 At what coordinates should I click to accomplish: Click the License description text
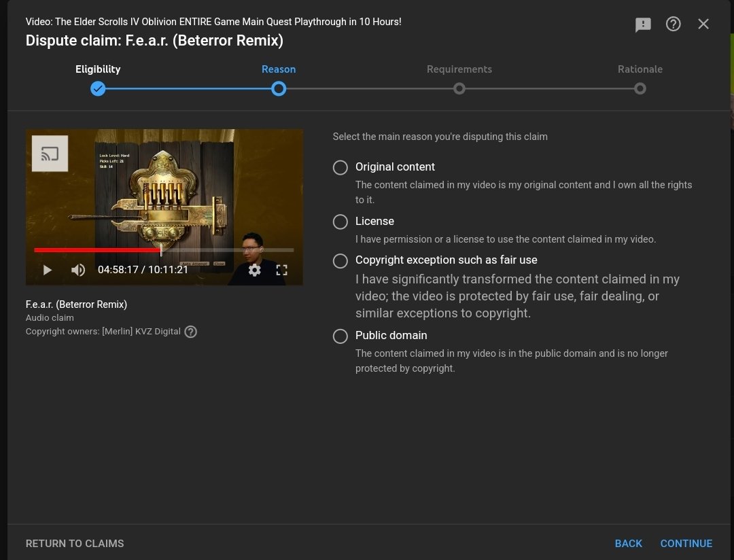506,239
